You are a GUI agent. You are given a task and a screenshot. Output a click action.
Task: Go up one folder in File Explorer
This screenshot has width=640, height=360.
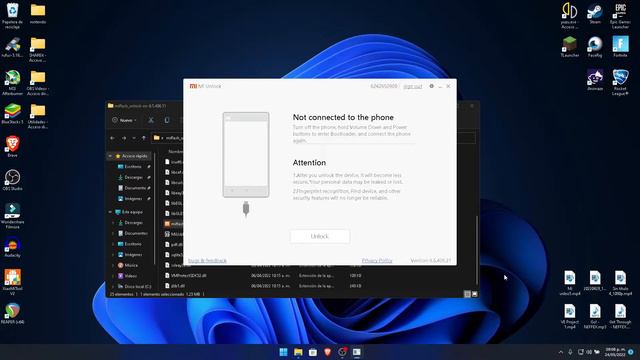(144, 138)
